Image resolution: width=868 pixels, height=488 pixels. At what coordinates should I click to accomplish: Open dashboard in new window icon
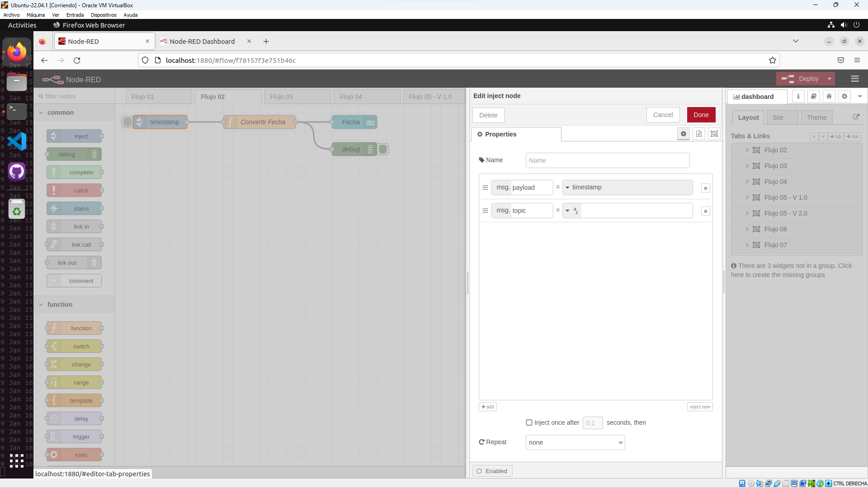click(856, 117)
